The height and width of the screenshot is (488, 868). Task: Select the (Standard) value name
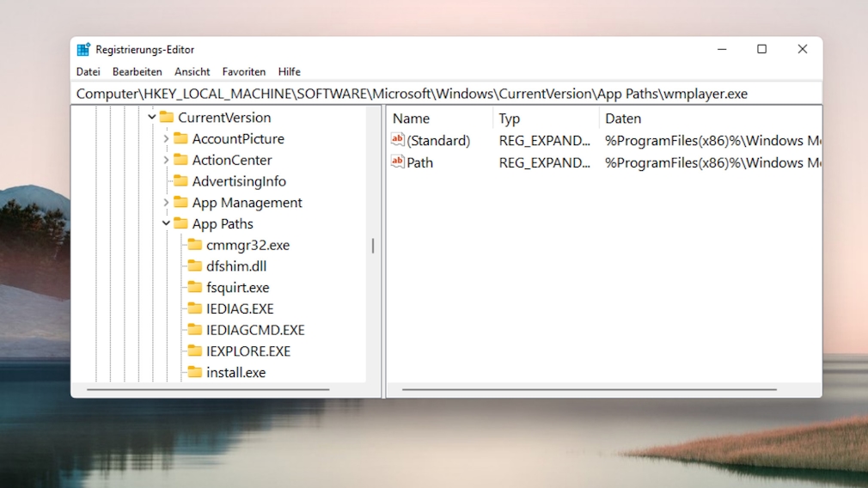tap(438, 141)
